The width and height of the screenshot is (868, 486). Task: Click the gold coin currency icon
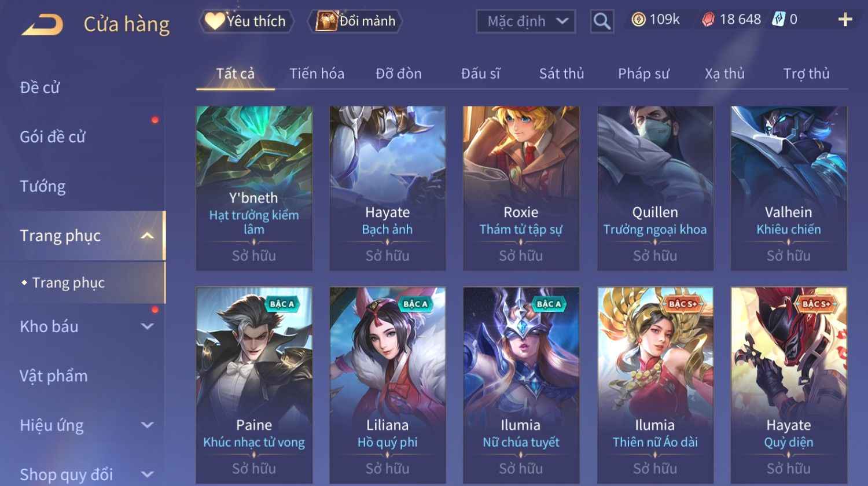tap(638, 20)
